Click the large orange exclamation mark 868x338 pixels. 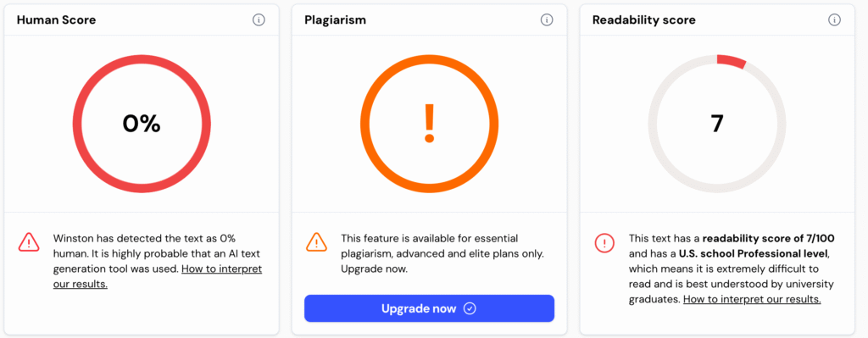[x=429, y=124]
